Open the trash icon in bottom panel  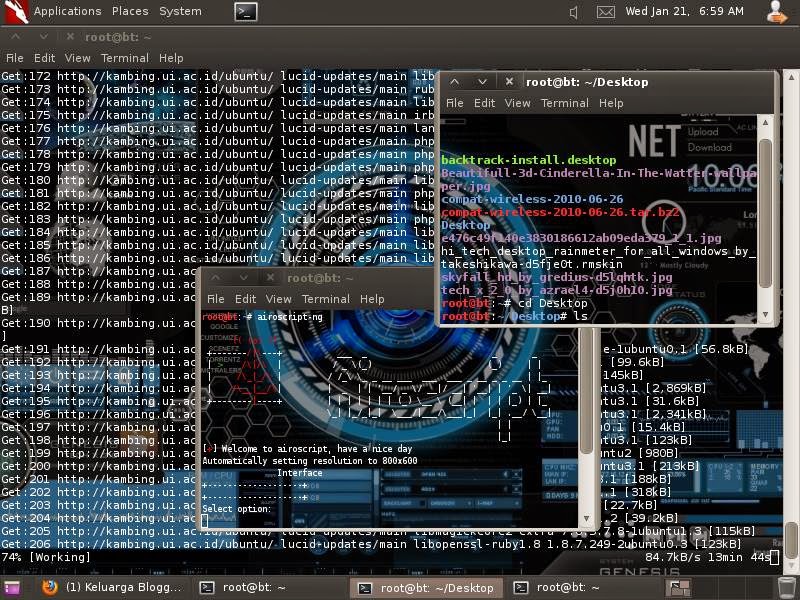[x=787, y=588]
